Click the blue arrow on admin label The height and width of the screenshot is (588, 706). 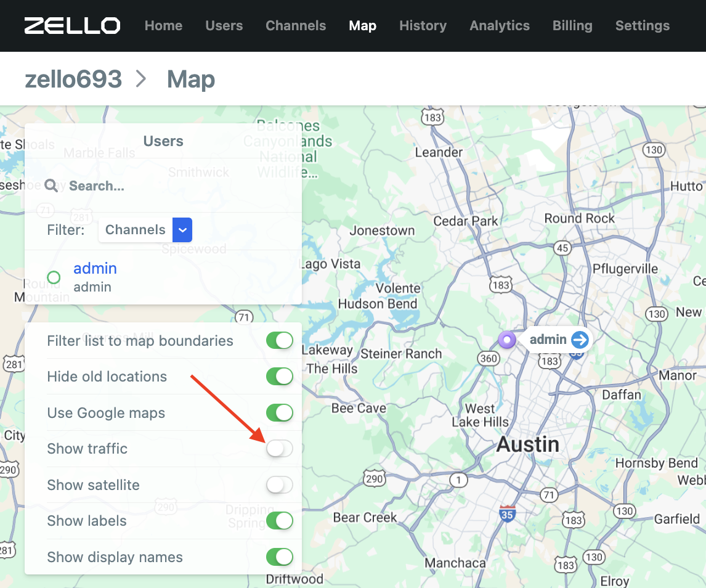(x=580, y=340)
